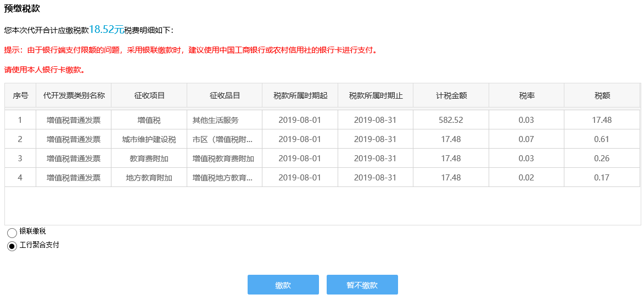Click the 税款所属时期止 column header

point(376,95)
